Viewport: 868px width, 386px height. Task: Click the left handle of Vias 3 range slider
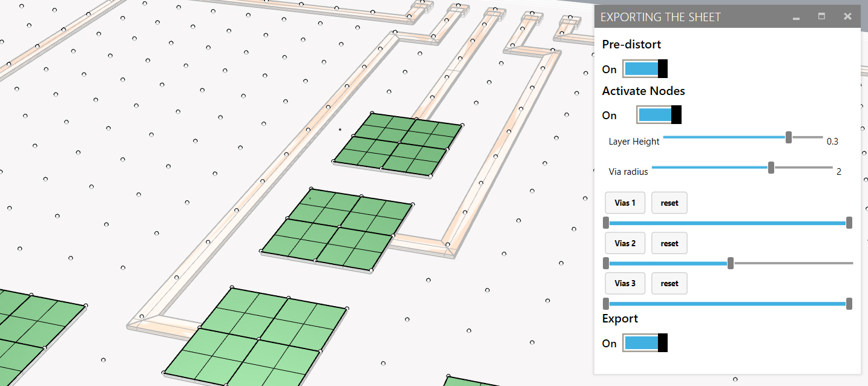(x=606, y=303)
